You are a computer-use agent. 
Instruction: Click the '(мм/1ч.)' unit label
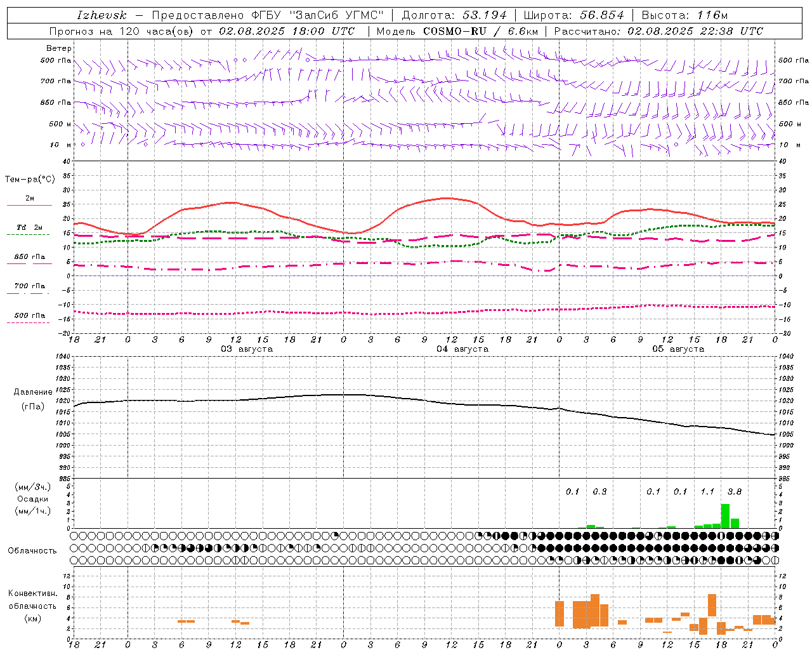click(33, 511)
